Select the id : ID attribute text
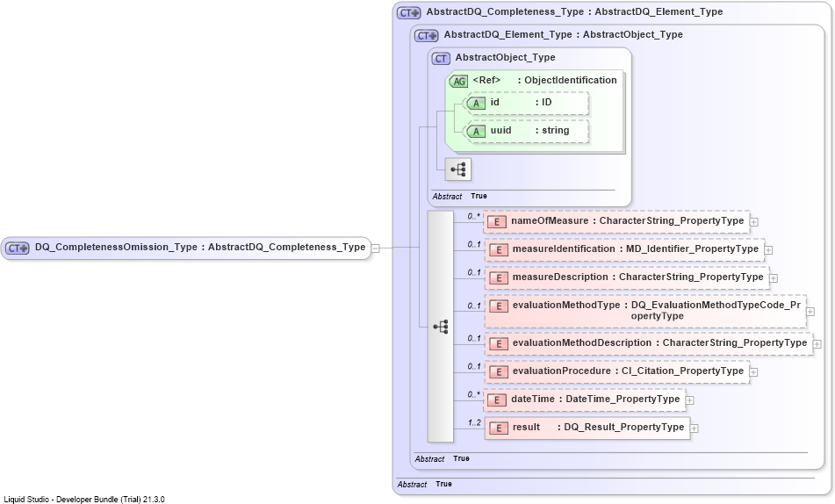This screenshot has width=835, height=504. 521,102
